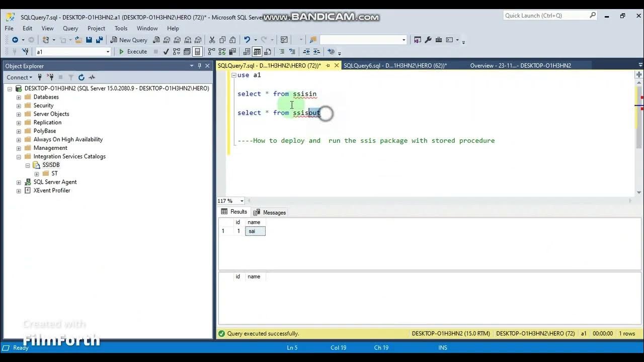
Task: Click the Decrease Indent icon
Action: (306, 51)
